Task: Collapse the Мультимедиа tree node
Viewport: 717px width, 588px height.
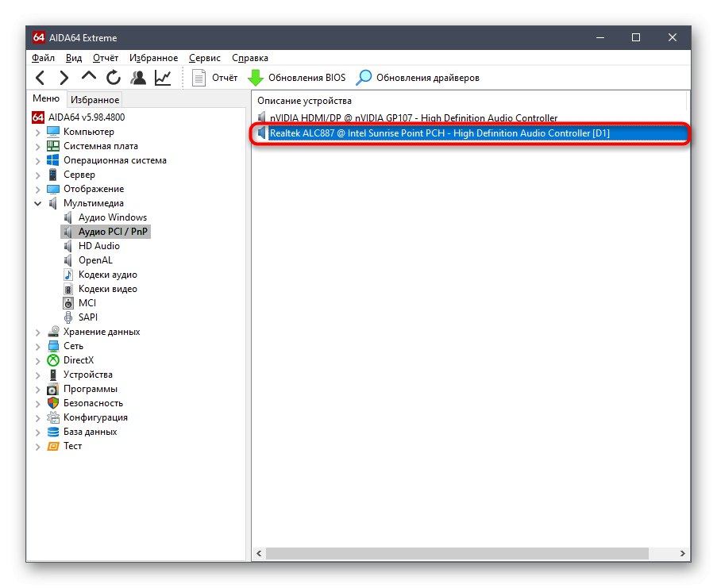Action: [x=38, y=204]
